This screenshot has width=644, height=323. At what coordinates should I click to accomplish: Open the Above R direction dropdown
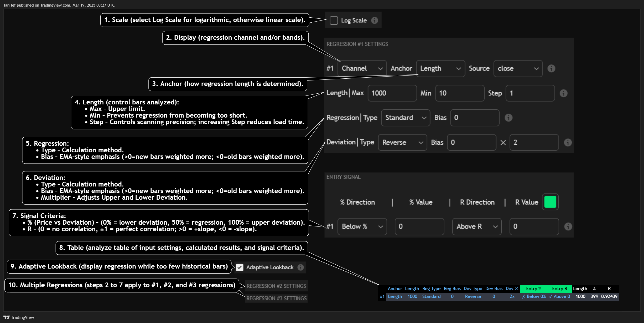click(x=477, y=226)
